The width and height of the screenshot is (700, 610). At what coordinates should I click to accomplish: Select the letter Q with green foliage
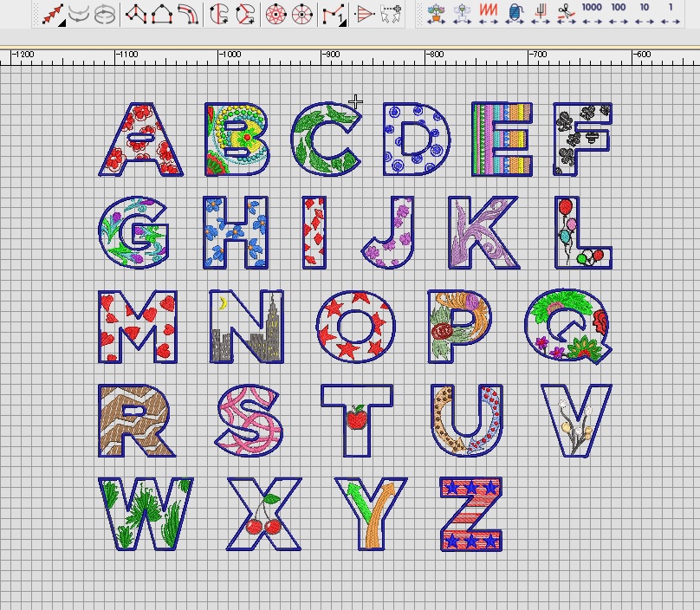point(567,327)
